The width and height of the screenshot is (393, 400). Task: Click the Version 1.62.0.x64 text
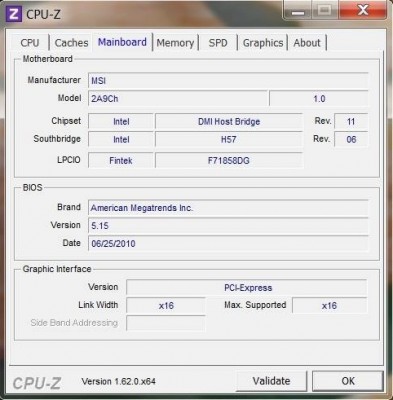tap(119, 381)
